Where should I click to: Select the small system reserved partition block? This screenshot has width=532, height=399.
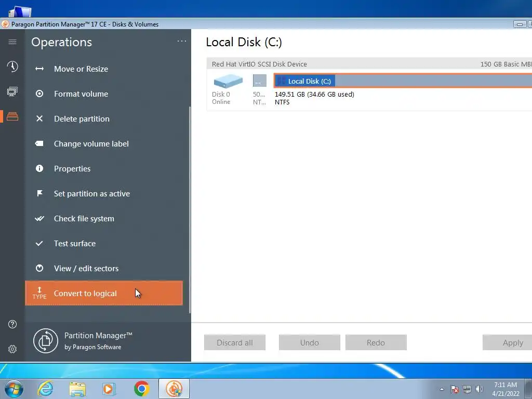[260, 81]
